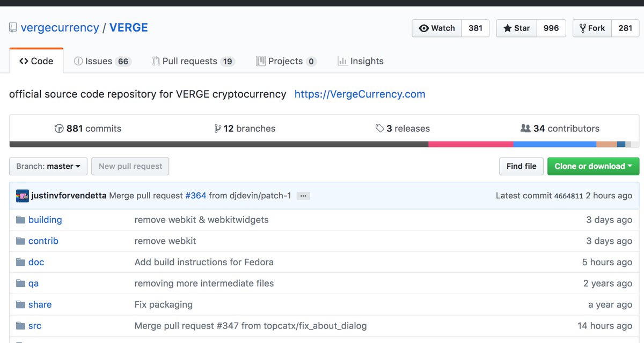Open the Clone or download dropdown
The height and width of the screenshot is (343, 644).
(x=593, y=166)
